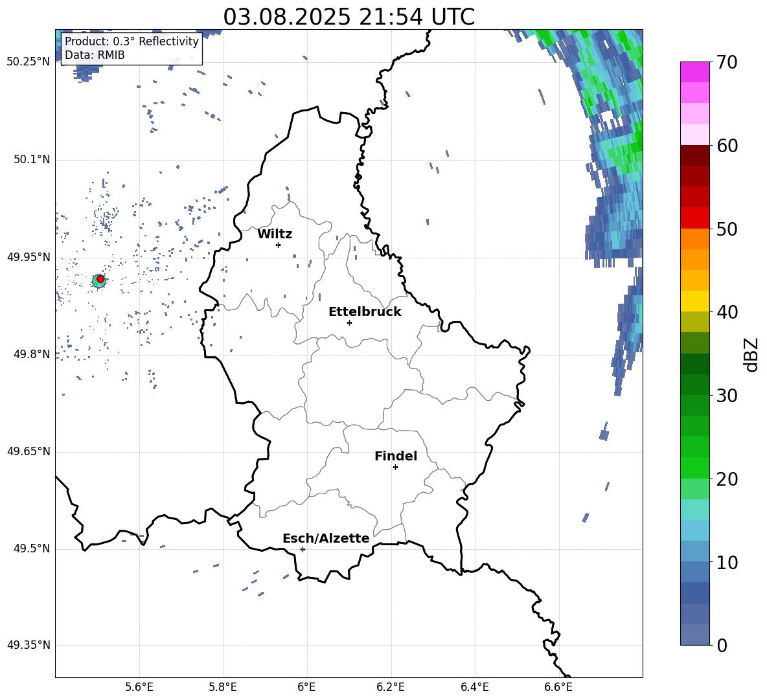Click the yellow colorbar segment at 40 dBZ
The height and width of the screenshot is (700, 767).
coord(695,301)
